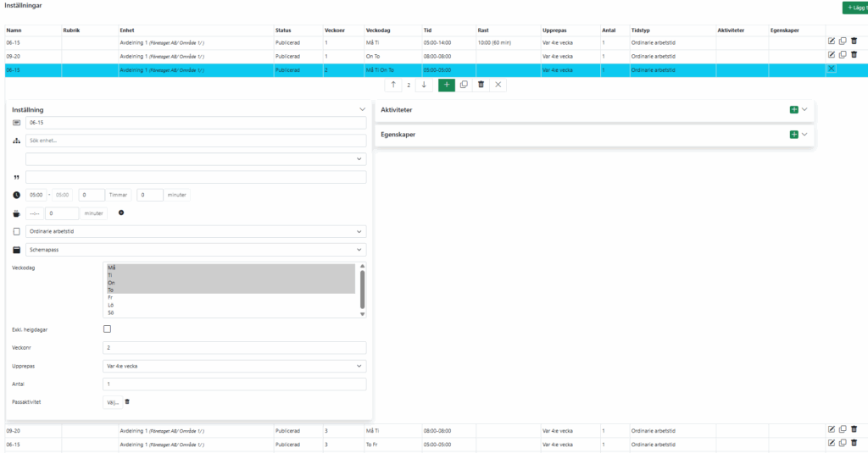
Task: Open the Ordinarie arbetstid dropdown
Action: coord(195,231)
